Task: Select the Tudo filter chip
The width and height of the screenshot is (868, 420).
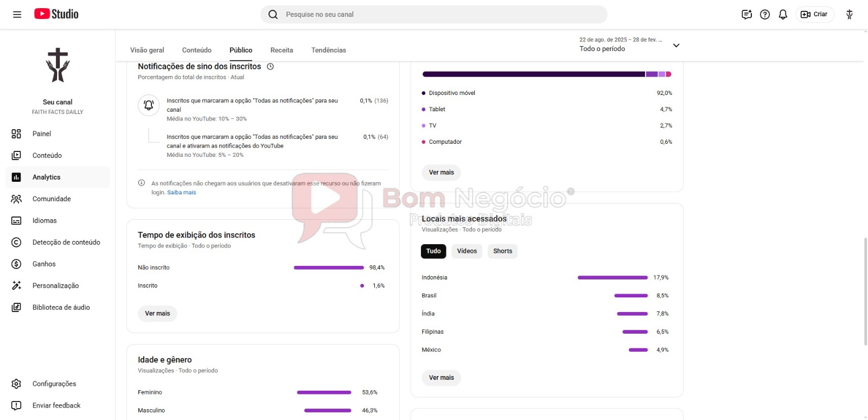Action: coord(433,251)
